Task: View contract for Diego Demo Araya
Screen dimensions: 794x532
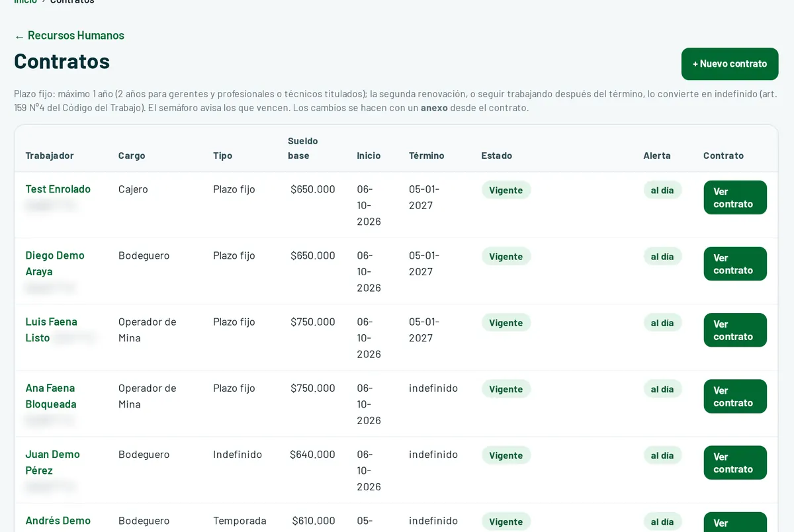Action: (x=735, y=263)
